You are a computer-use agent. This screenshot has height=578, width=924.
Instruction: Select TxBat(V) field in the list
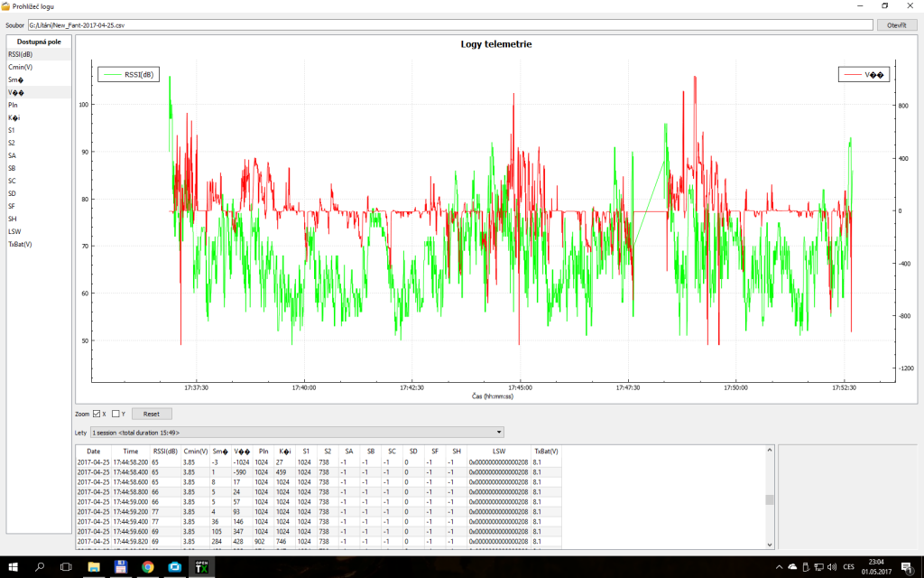21,244
